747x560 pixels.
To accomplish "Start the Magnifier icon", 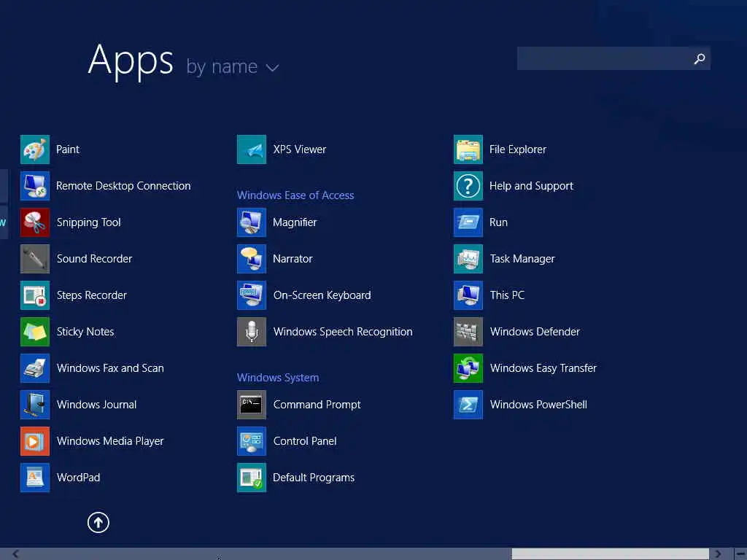I will (x=252, y=222).
